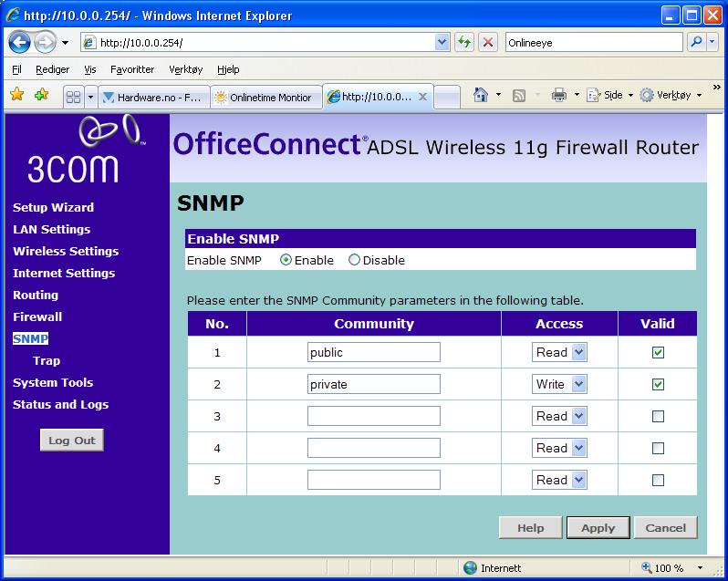Viewport: 728px width, 581px height.
Task: Open the Routing section
Action: pyautogui.click(x=36, y=296)
